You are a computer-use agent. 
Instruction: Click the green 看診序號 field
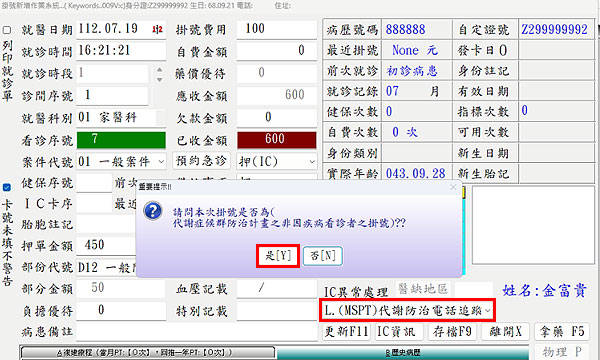pos(121,140)
